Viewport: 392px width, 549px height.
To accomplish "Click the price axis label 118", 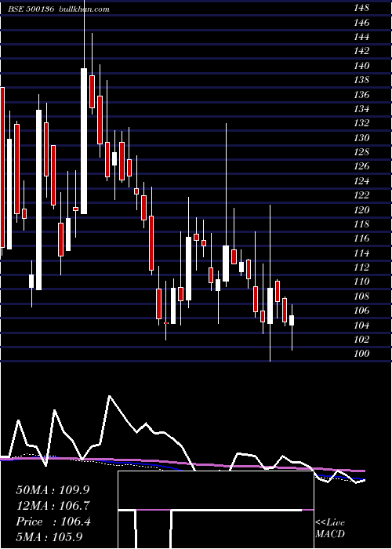I will point(361,224).
